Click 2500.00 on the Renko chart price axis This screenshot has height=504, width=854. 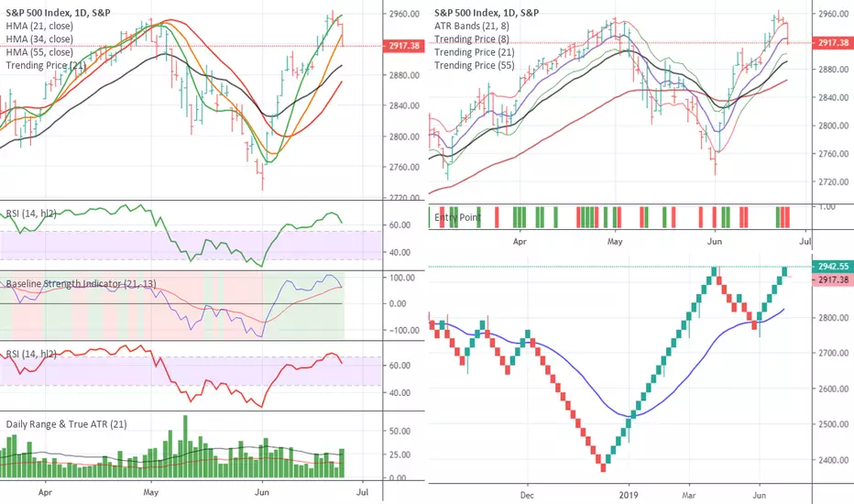pyautogui.click(x=833, y=424)
